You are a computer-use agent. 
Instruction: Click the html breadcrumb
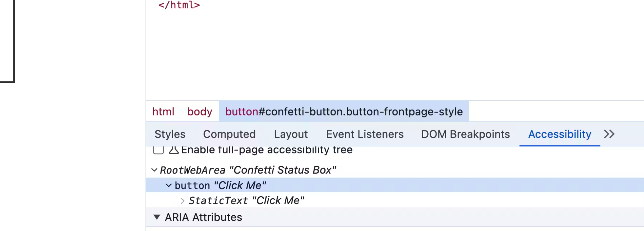pos(163,111)
